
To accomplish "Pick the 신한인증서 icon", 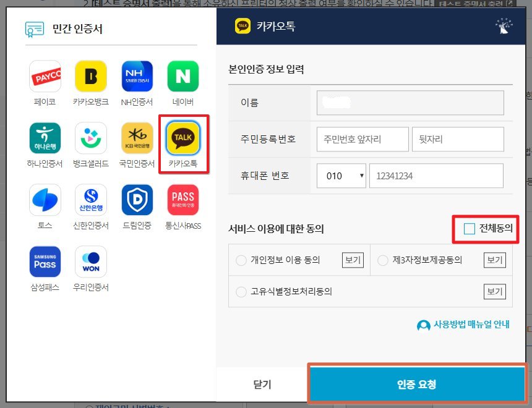I will click(x=91, y=200).
